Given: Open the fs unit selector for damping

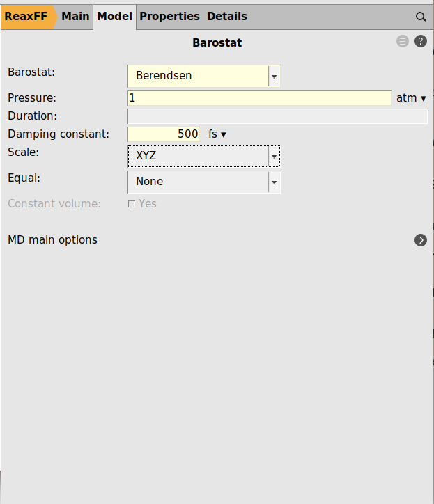Looking at the screenshot, I should click(x=217, y=134).
